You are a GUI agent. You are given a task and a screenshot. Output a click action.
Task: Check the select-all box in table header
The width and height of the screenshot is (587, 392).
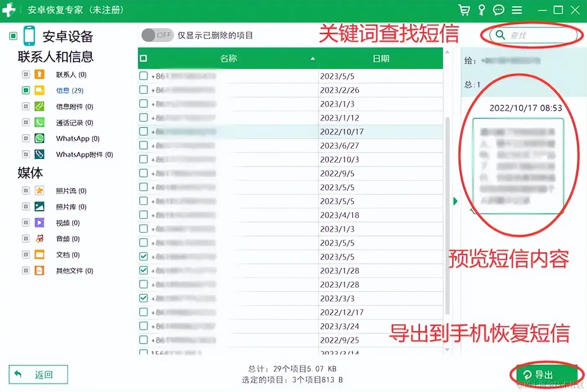[143, 58]
